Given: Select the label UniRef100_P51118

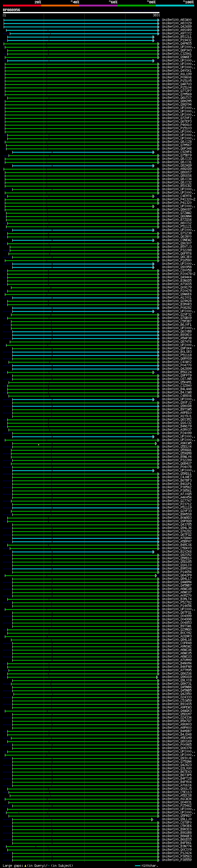Looking at the screenshot, I should [x=176, y=355].
